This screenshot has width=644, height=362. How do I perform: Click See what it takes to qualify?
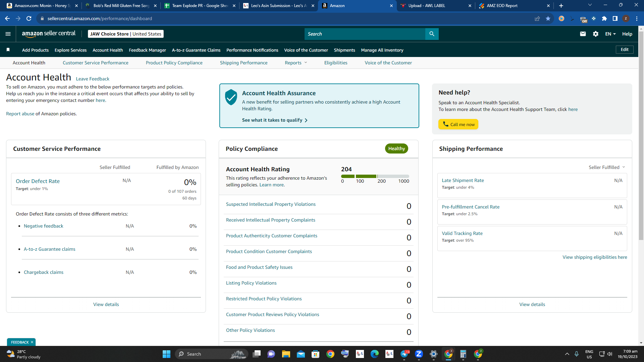click(275, 120)
